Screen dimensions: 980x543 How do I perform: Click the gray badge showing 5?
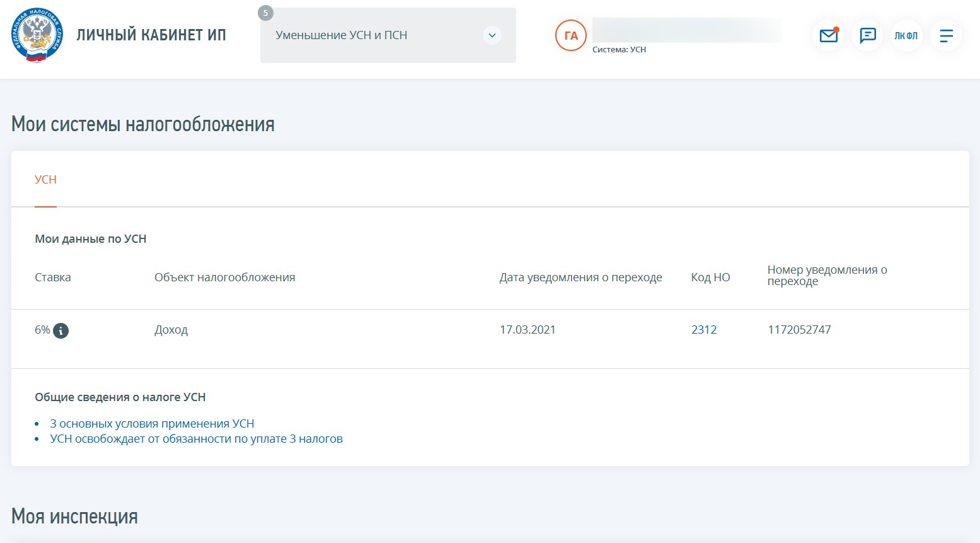tap(266, 13)
